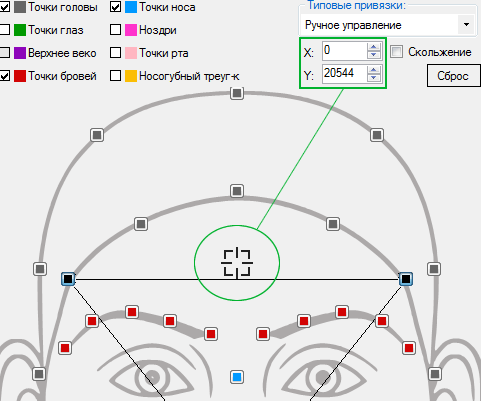This screenshot has width=481, height=401.
Task: Select the top-center head contour point
Action: pyautogui.click(x=237, y=93)
